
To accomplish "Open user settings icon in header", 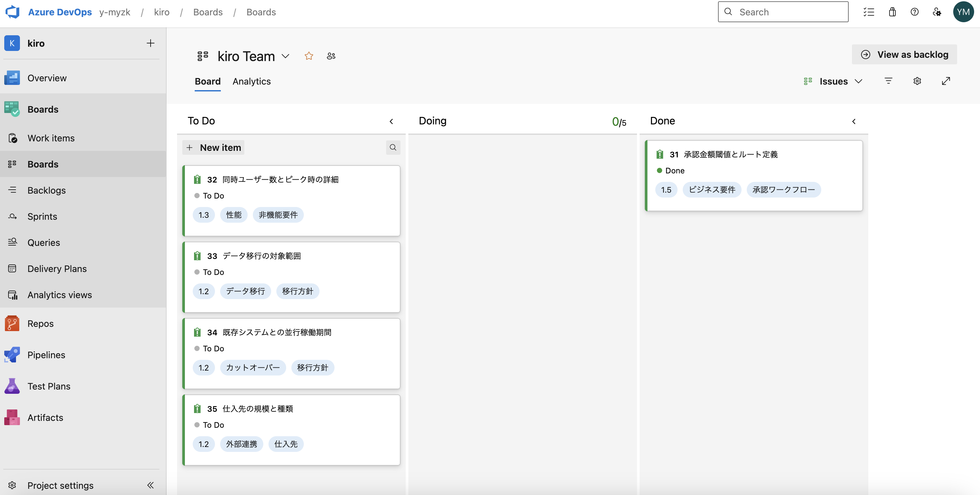I will click(937, 12).
